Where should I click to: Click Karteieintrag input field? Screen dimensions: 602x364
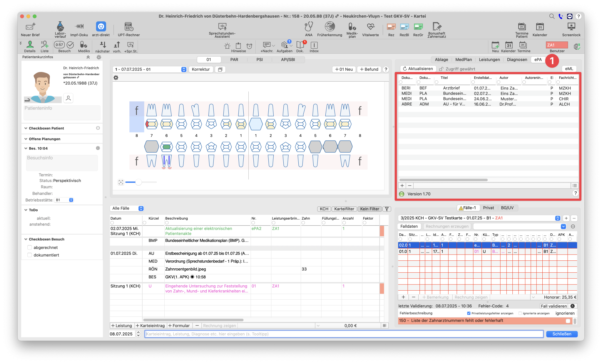344,334
